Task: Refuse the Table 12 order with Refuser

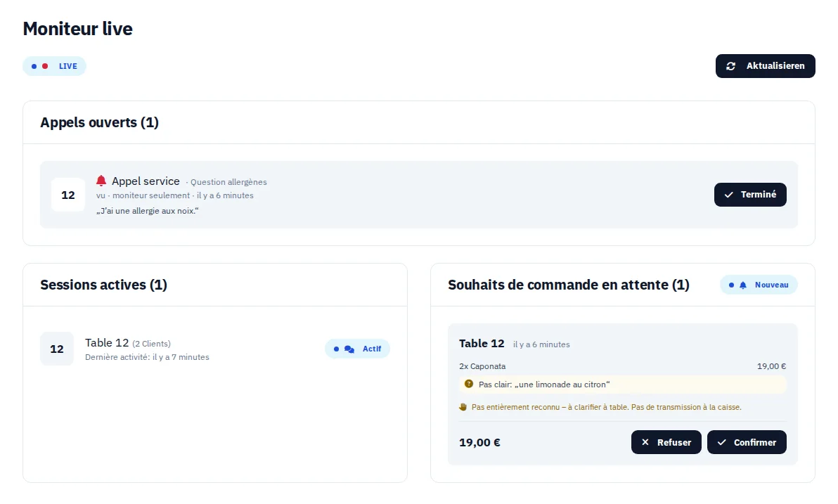Action: [x=666, y=442]
